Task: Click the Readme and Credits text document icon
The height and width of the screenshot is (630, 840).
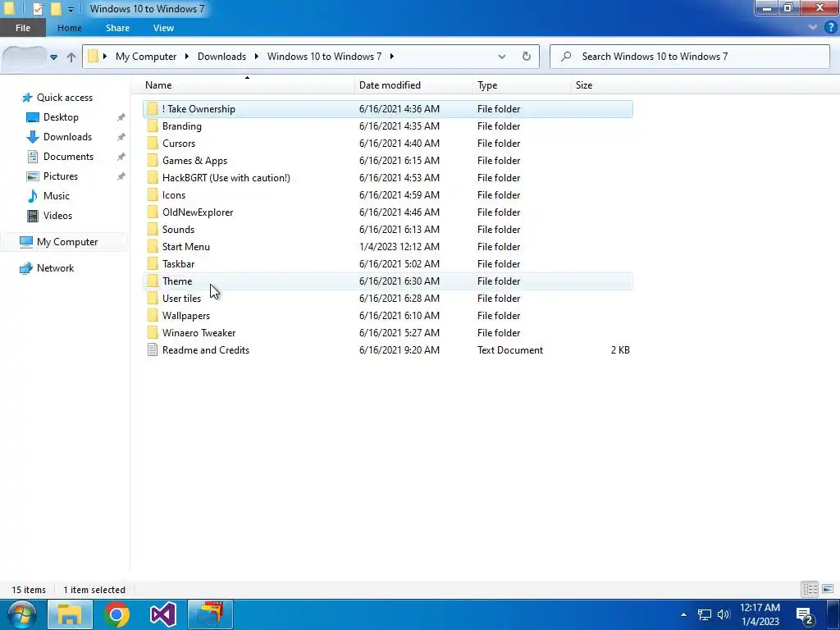Action: tap(153, 349)
